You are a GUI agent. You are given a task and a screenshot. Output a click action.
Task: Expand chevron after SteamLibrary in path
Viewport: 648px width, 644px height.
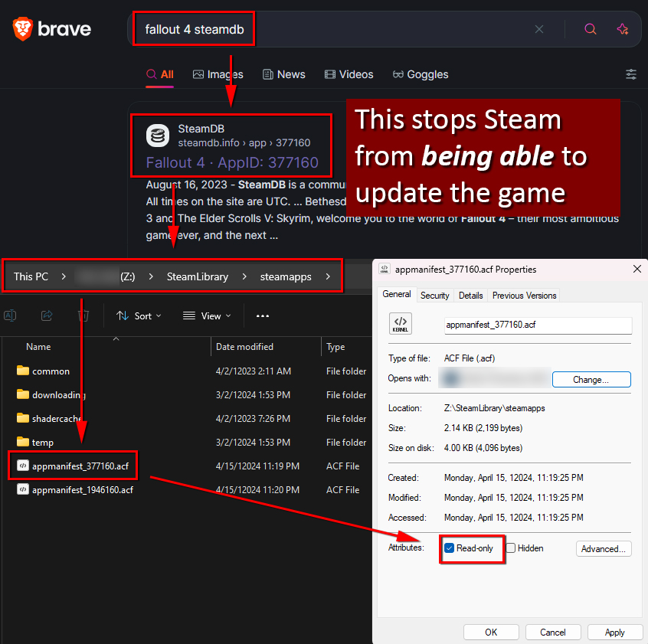tap(244, 276)
